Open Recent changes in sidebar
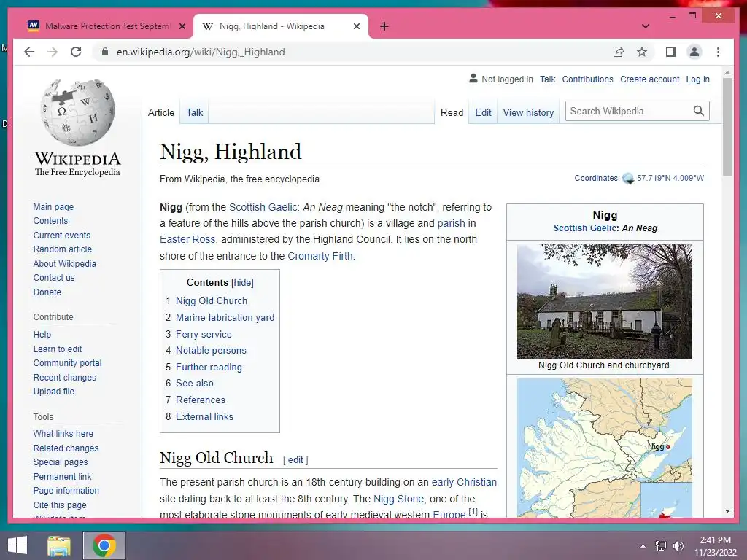The height and width of the screenshot is (560, 747). [64, 377]
